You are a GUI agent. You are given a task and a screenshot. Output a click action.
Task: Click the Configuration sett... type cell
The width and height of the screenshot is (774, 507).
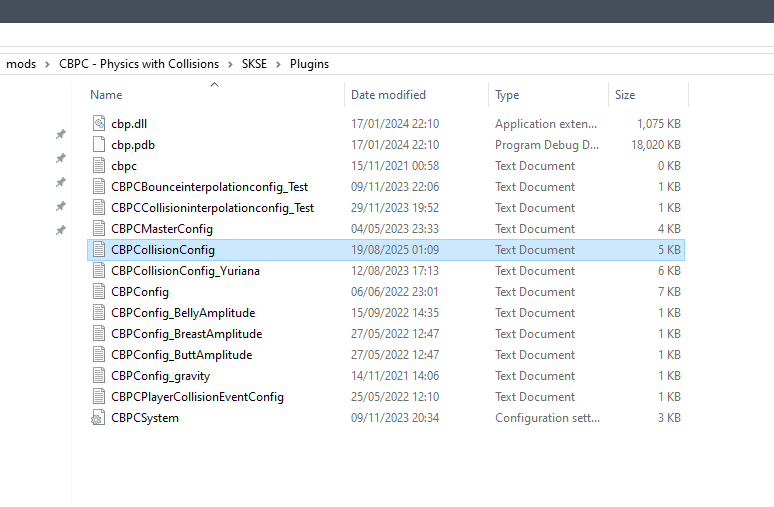pyautogui.click(x=547, y=418)
